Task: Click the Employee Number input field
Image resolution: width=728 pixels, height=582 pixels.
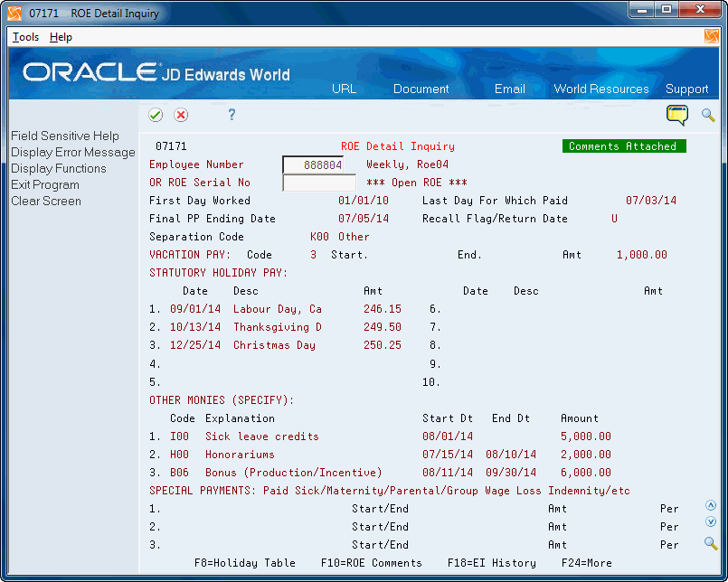Action: click(x=313, y=164)
